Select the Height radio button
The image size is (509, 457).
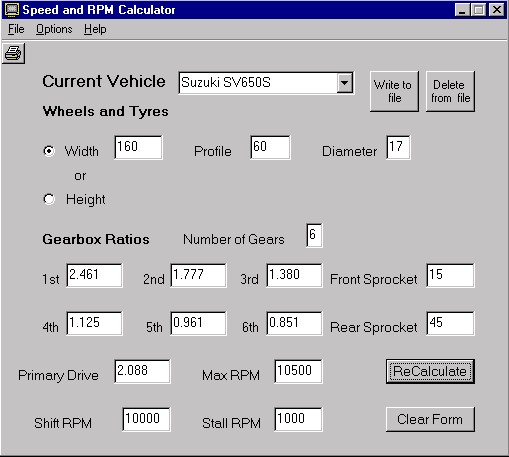[x=49, y=199]
